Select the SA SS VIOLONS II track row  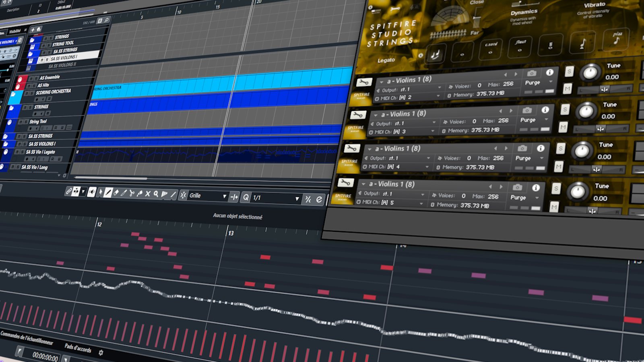pyautogui.click(x=63, y=65)
